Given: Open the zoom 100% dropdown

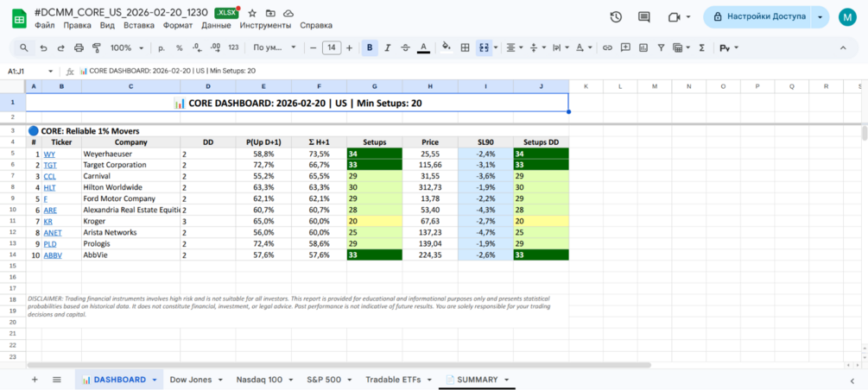Looking at the screenshot, I should tap(127, 48).
